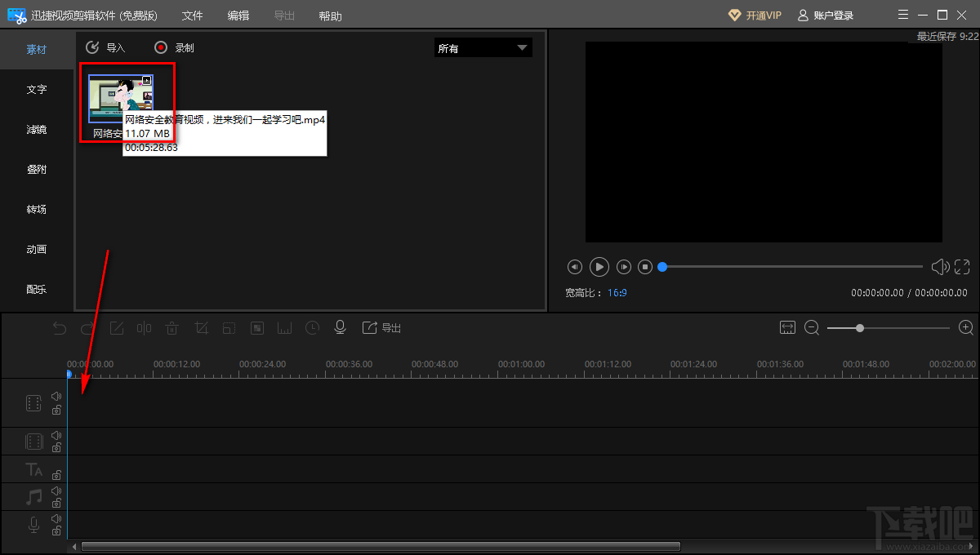980x555 pixels.
Task: Lock the overlay video track
Action: (x=56, y=447)
